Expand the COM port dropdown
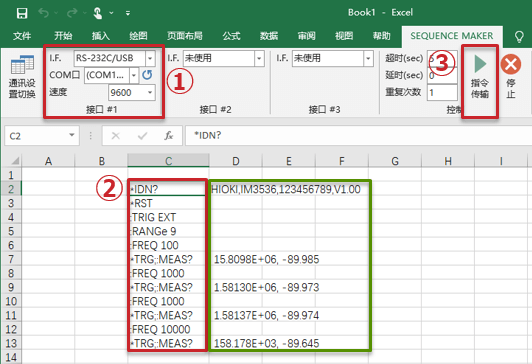 point(134,75)
